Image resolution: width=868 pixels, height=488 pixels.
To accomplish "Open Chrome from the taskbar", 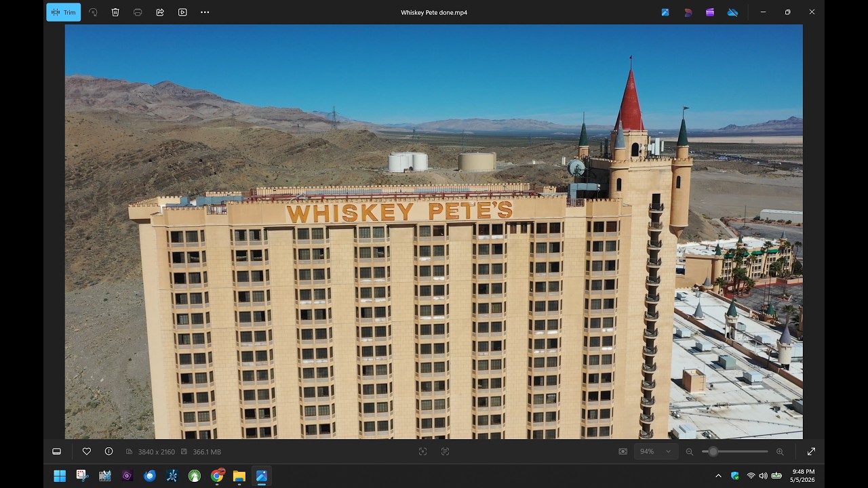I will (x=217, y=476).
